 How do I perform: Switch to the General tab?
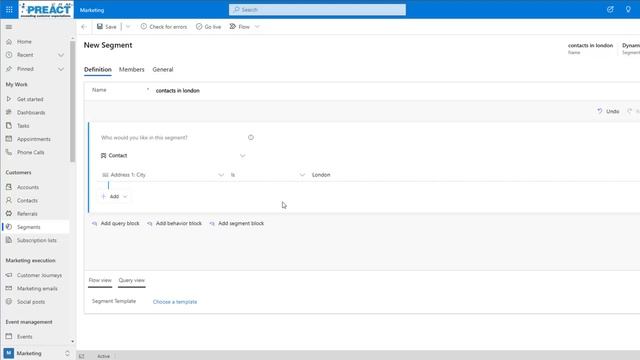pos(163,69)
